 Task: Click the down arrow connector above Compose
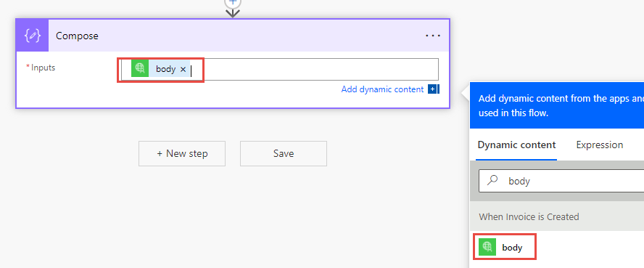(233, 13)
